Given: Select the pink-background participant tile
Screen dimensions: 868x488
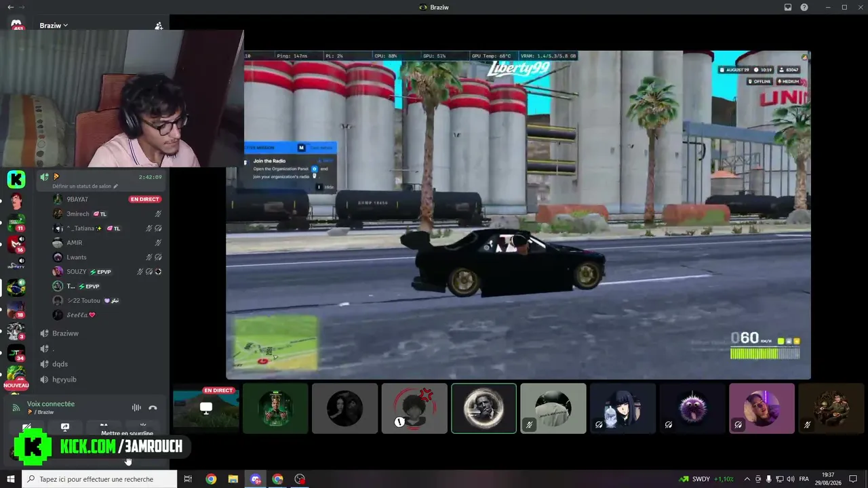Looking at the screenshot, I should [x=762, y=408].
